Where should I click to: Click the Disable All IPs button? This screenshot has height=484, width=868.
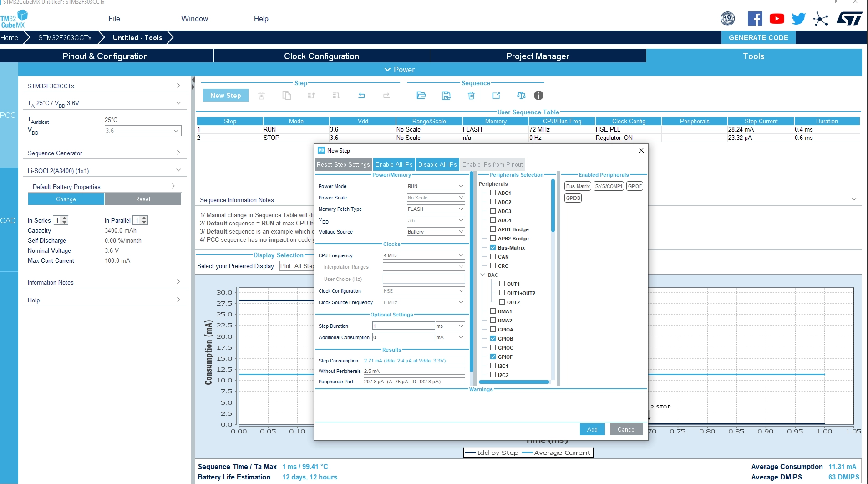437,164
